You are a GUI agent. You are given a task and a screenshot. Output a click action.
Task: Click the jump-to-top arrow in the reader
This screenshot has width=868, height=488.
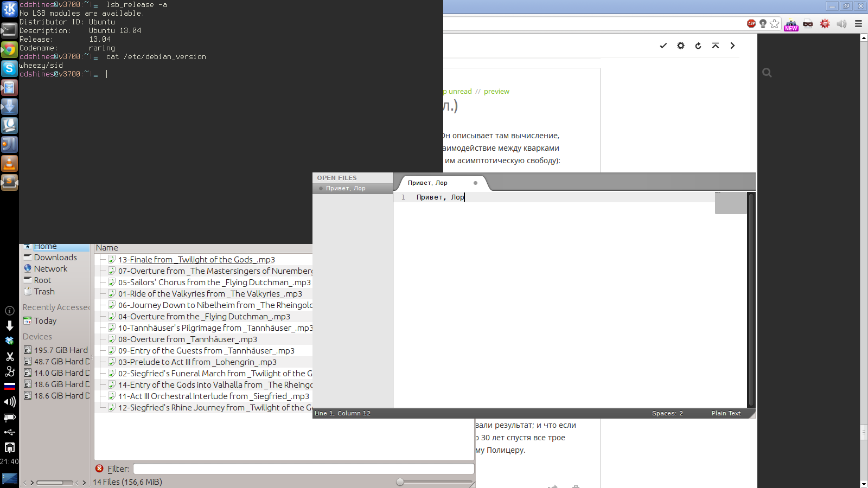pos(716,46)
